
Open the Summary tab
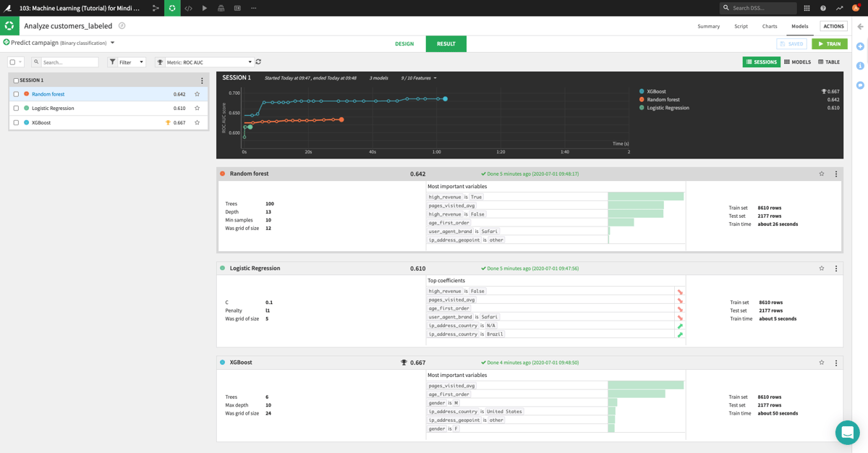[709, 26]
